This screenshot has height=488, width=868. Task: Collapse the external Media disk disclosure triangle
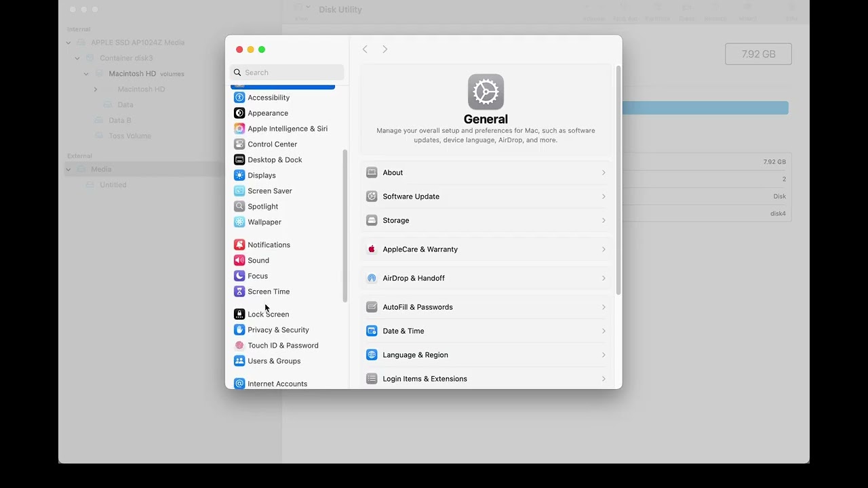(x=68, y=169)
